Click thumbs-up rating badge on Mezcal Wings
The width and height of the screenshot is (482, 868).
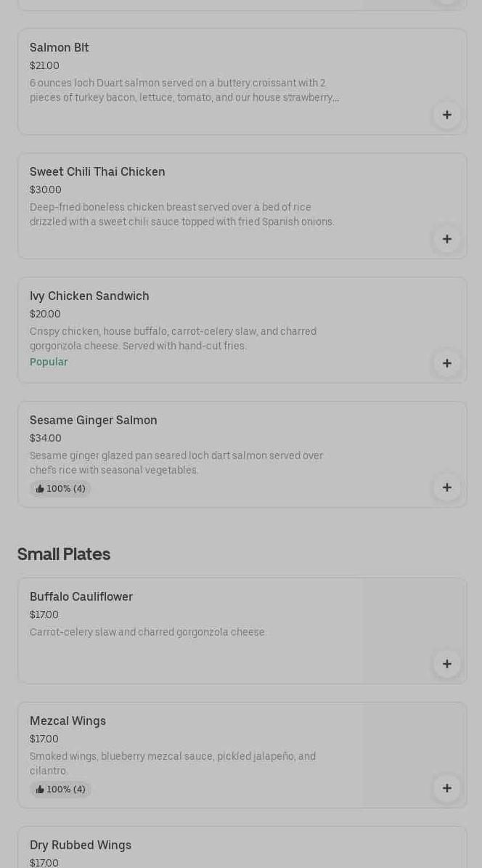click(x=60, y=790)
